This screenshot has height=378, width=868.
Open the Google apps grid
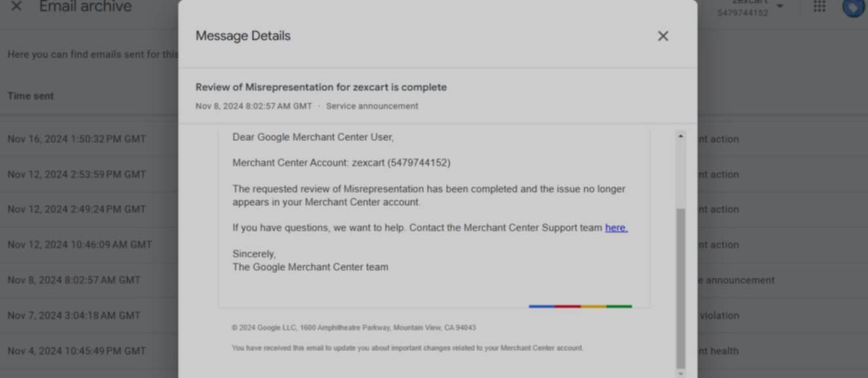[x=819, y=7]
